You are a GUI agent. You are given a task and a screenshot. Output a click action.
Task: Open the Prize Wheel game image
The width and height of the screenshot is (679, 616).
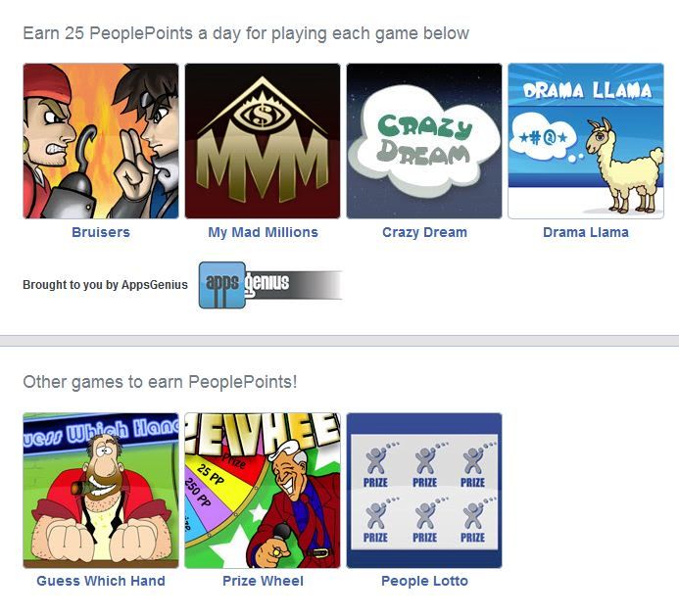coord(263,491)
